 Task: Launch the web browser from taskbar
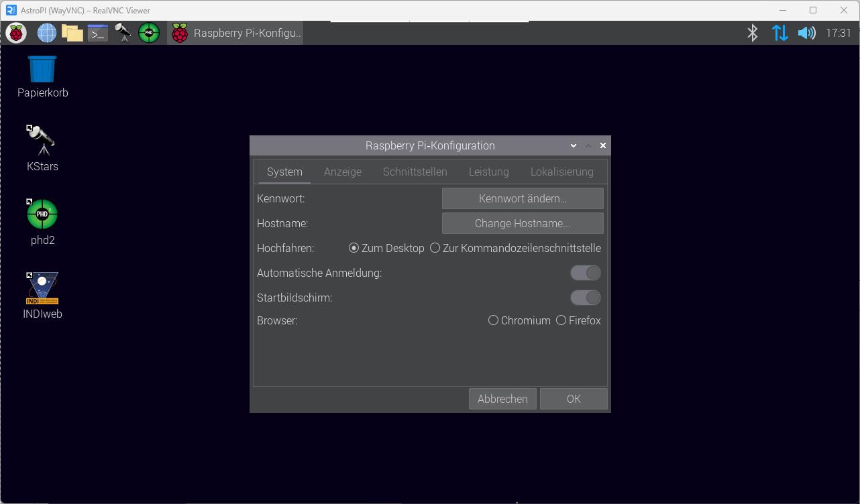46,33
